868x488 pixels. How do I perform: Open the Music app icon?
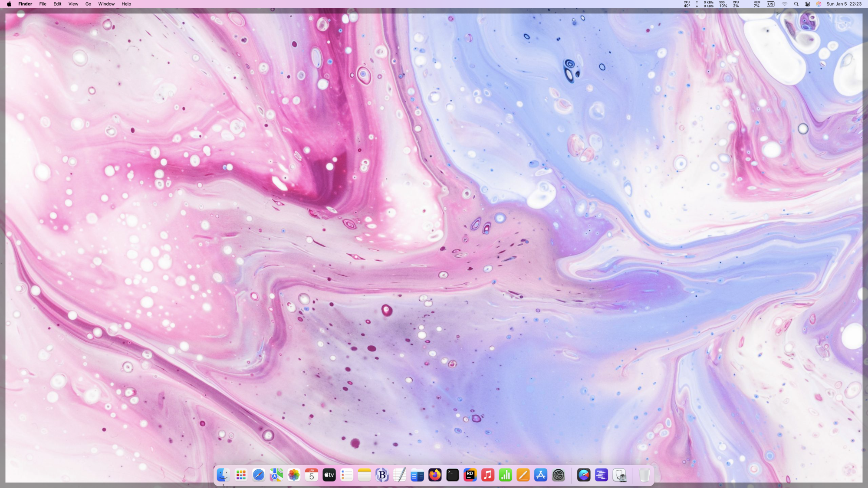[x=488, y=475]
